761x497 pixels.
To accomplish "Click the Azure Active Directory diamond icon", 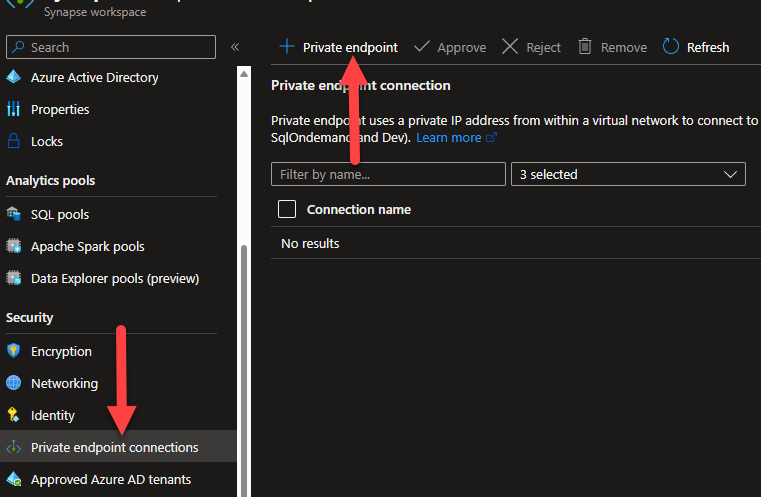I will click(14, 77).
